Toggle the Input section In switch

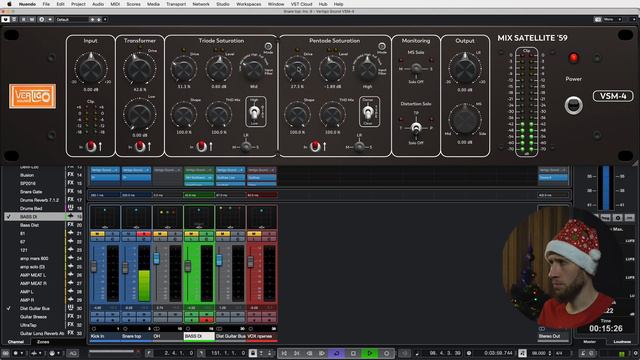pyautogui.click(x=91, y=146)
